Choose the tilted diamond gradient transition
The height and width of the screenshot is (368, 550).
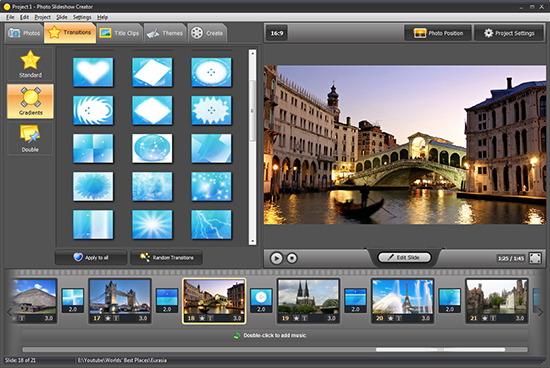coord(152,72)
